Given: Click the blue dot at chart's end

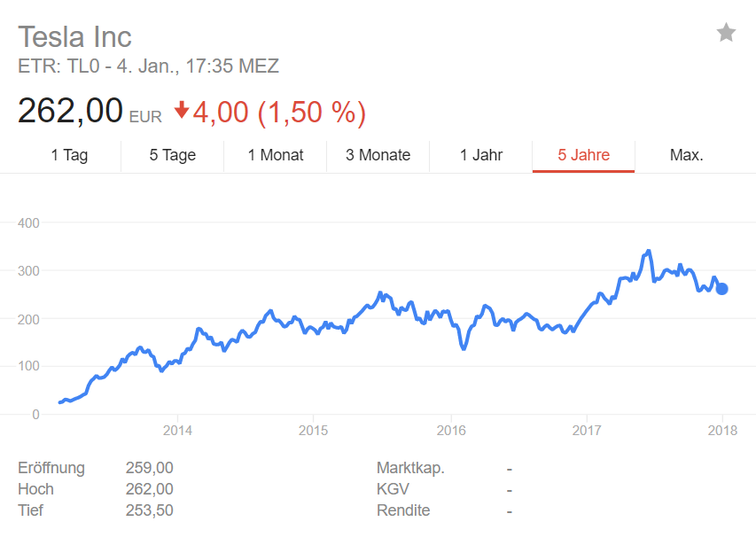Looking at the screenshot, I should pos(722,288).
